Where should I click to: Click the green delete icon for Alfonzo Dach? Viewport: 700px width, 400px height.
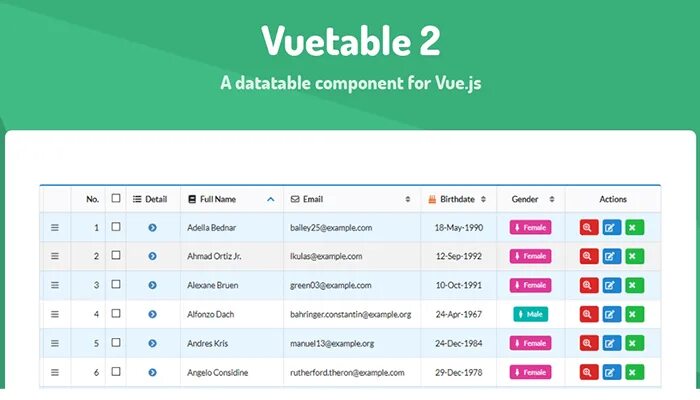(635, 314)
